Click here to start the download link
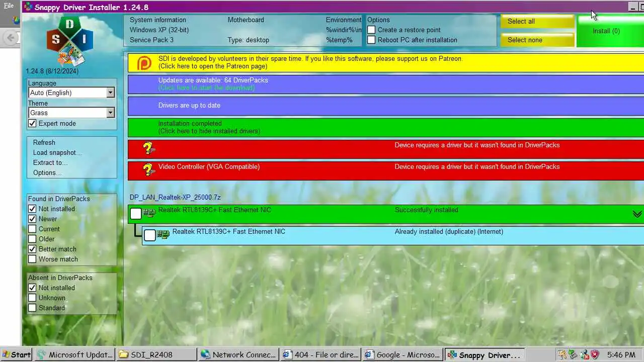 (x=206, y=87)
